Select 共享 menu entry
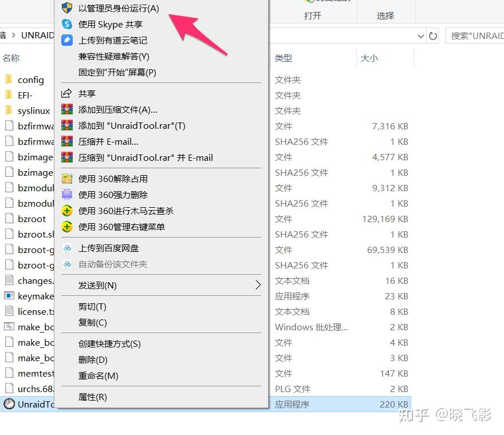The height and width of the screenshot is (435, 504). (x=87, y=93)
